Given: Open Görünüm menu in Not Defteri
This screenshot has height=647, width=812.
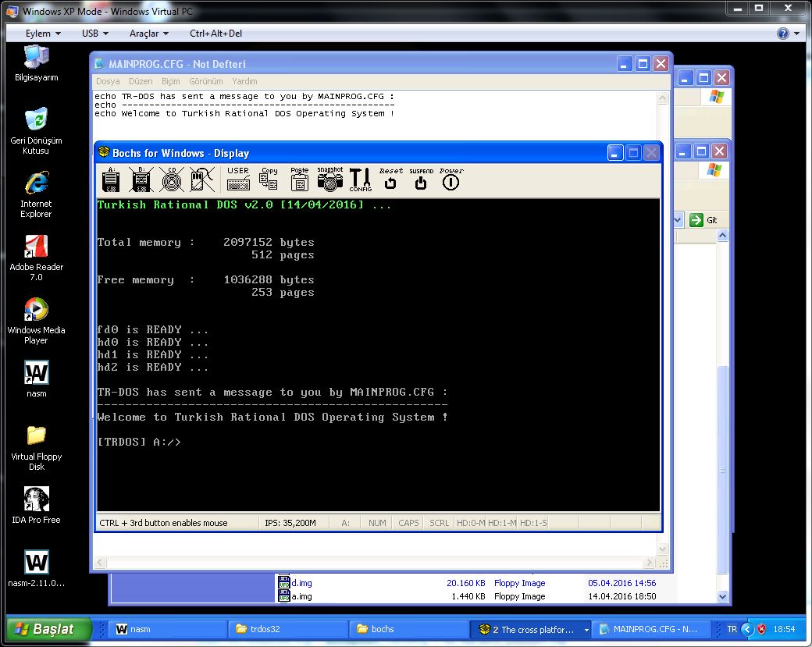Looking at the screenshot, I should [x=205, y=81].
